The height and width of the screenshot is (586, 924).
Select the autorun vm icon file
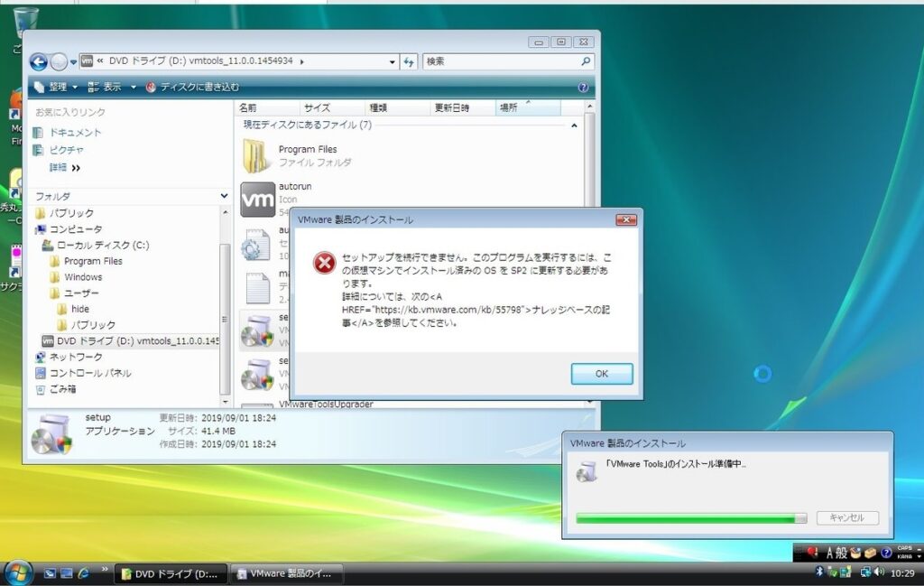coord(258,200)
